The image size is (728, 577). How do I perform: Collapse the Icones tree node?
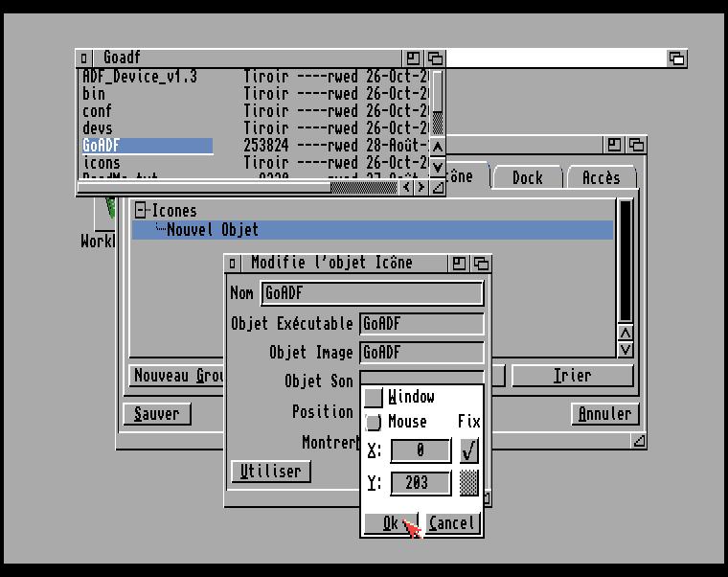[142, 211]
